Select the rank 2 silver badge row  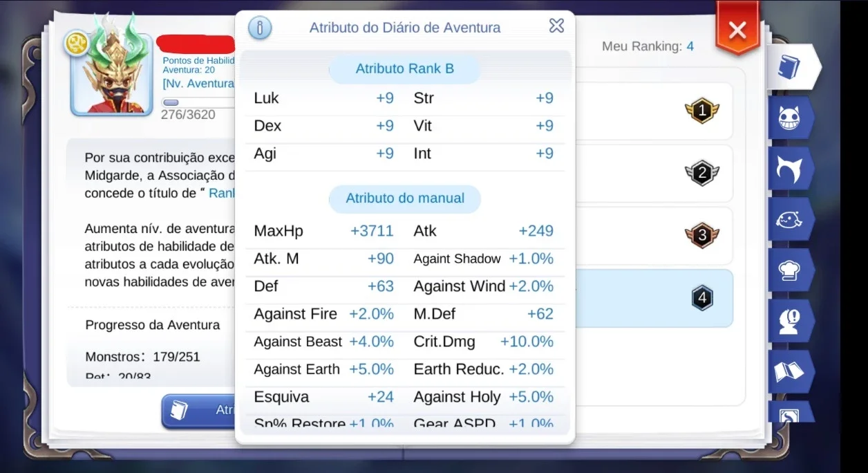(x=653, y=173)
